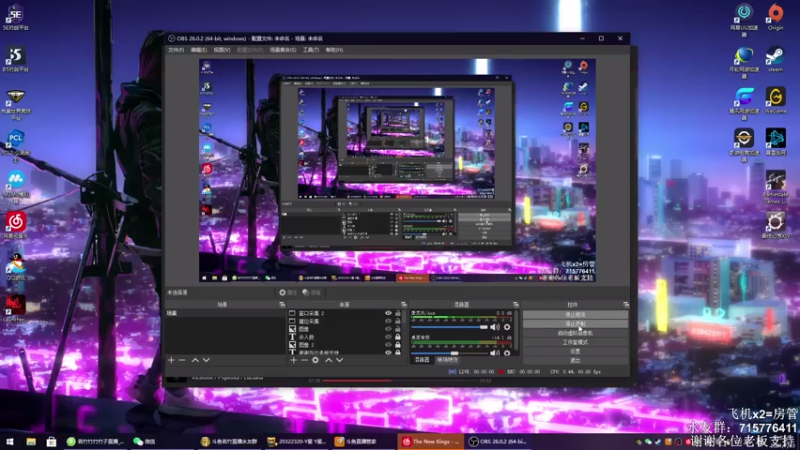The height and width of the screenshot is (450, 800).
Task: Pop out the 场景 dock panel
Action: [282, 305]
